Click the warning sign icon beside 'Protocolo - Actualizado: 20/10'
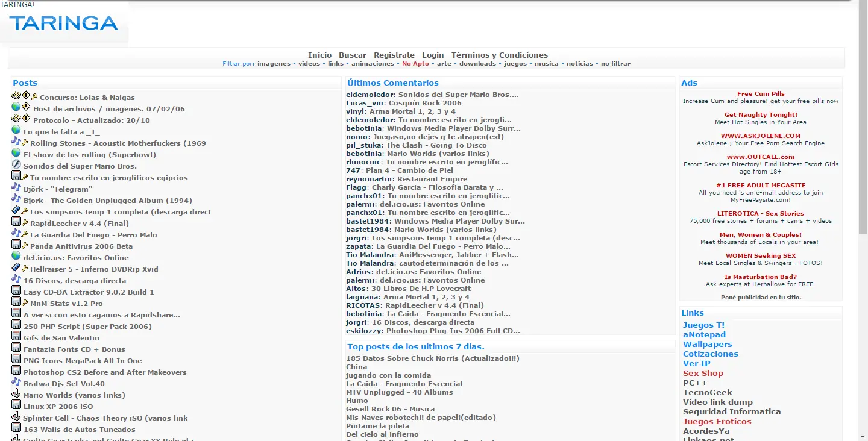 [x=26, y=119]
